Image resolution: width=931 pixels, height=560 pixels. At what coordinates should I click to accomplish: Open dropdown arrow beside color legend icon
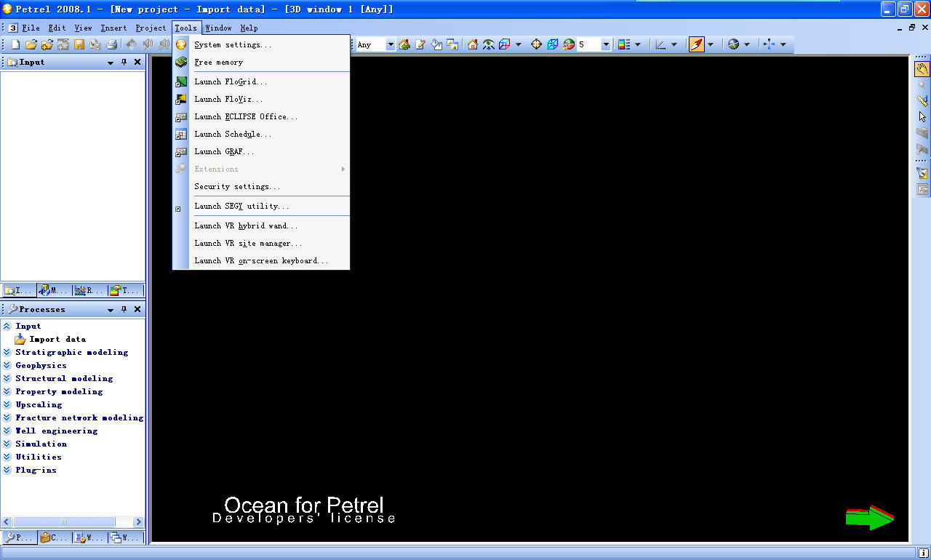638,45
